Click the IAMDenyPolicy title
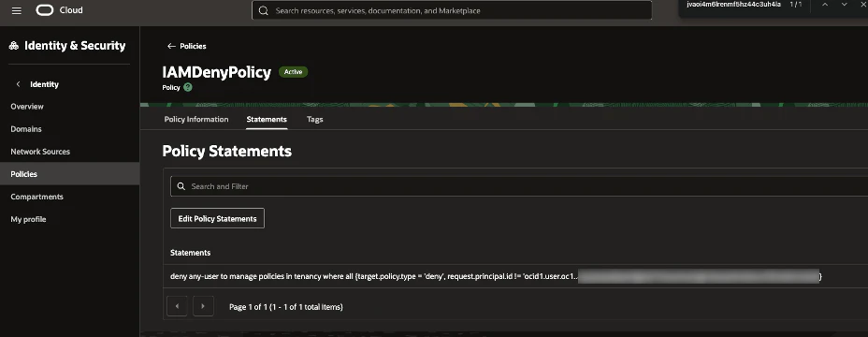Screen dimensions: 868x337 217,72
